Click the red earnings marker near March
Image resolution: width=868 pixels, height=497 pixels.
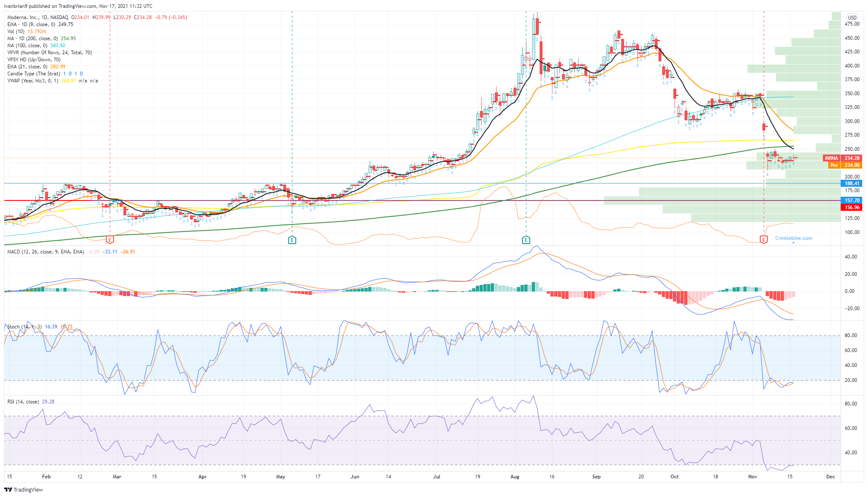[x=110, y=240]
